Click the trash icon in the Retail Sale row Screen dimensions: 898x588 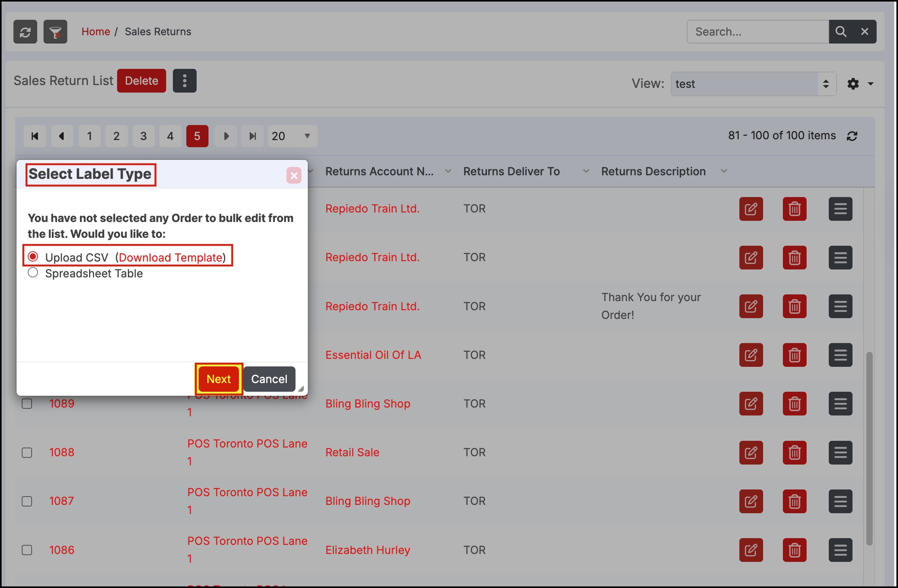tap(794, 452)
